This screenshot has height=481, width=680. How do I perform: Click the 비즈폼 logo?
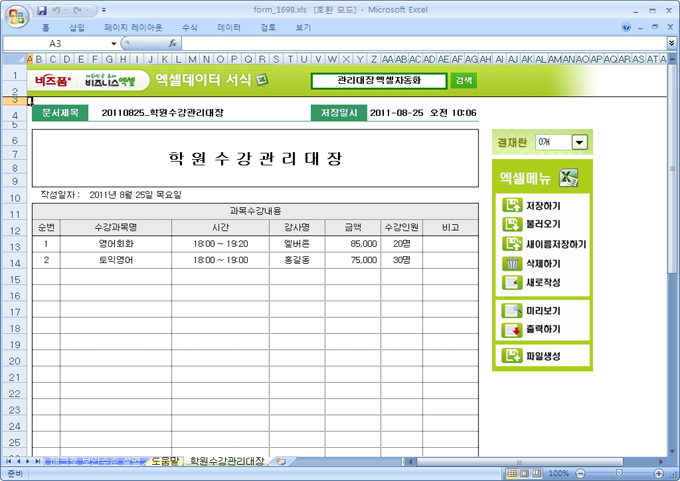click(x=53, y=81)
